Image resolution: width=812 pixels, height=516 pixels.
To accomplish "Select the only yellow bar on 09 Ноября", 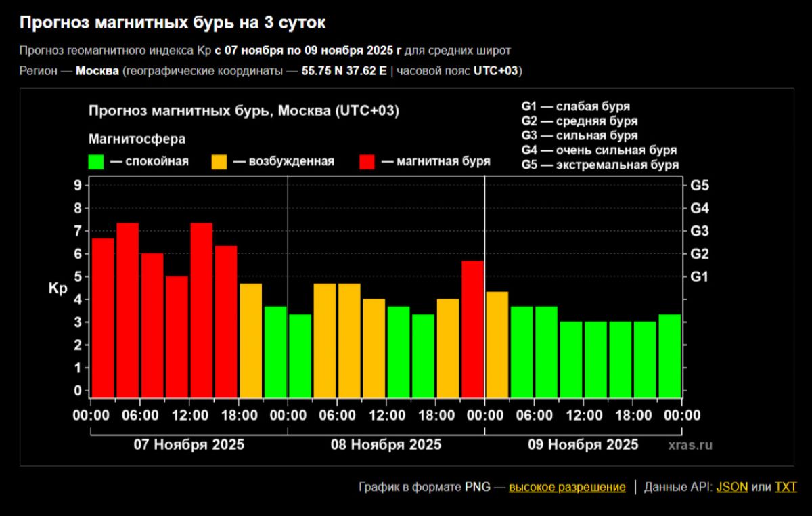I will pyautogui.click(x=497, y=344).
